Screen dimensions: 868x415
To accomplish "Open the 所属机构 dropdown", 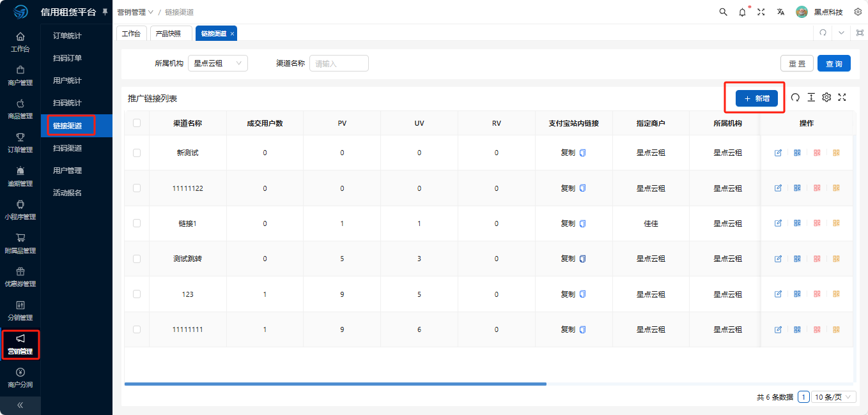I will point(217,63).
